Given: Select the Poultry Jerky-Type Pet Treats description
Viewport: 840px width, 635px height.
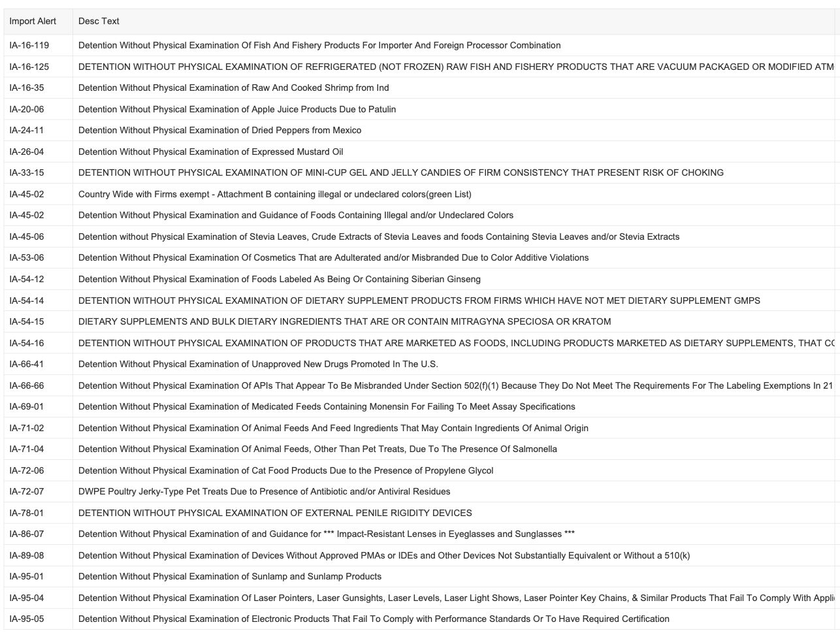Looking at the screenshot, I should click(x=264, y=491).
